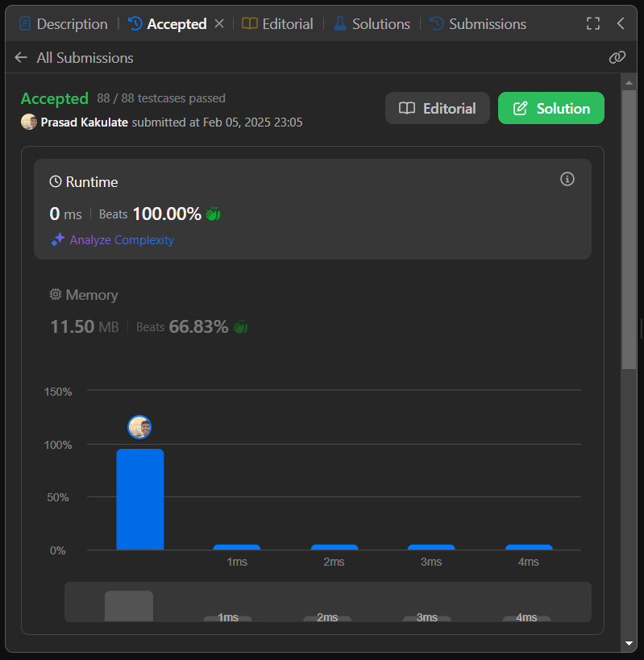Open Runtime info icon
This screenshot has width=644, height=660.
(x=567, y=180)
